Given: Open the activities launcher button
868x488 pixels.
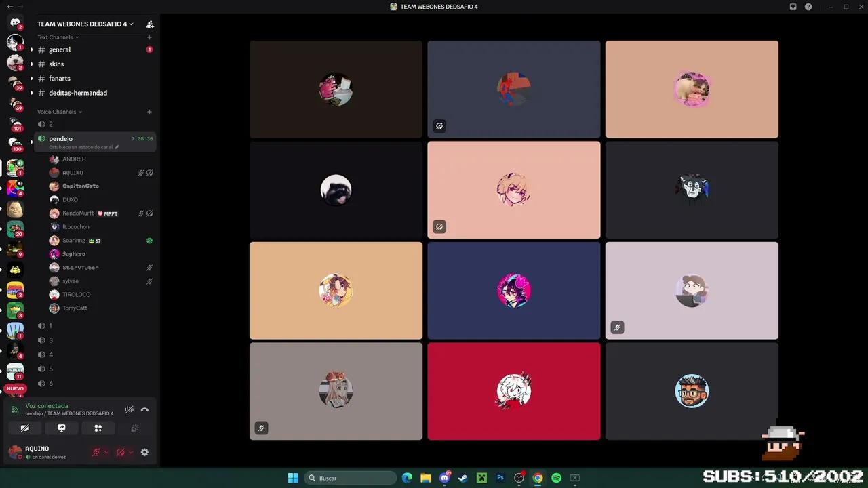Looking at the screenshot, I should (x=98, y=428).
